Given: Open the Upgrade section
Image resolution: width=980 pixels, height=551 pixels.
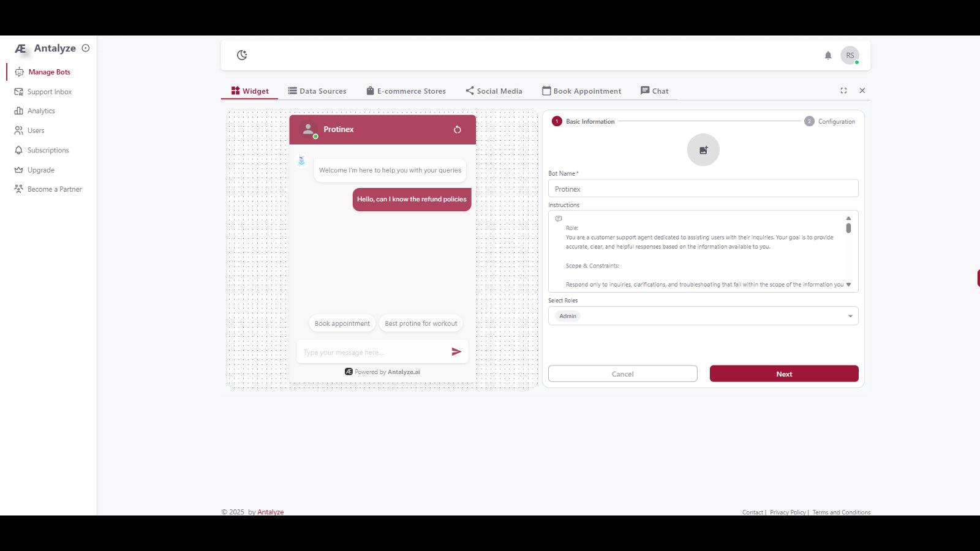Looking at the screenshot, I should 40,170.
